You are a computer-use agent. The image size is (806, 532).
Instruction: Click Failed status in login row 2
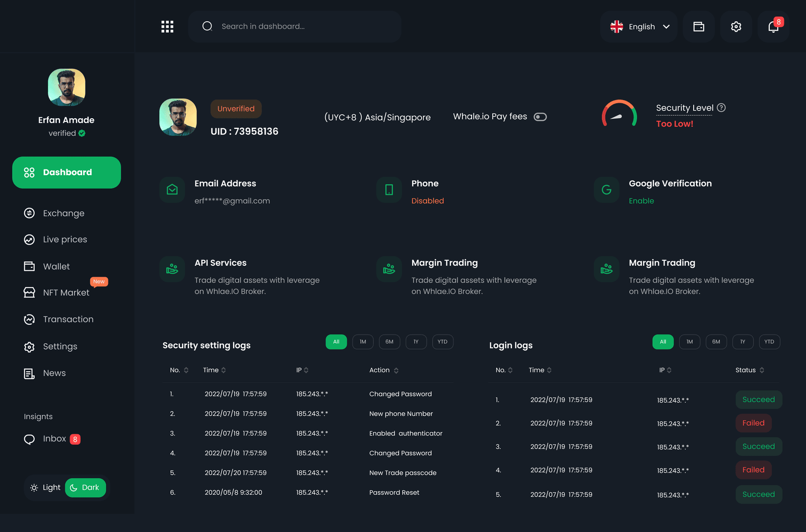coord(753,423)
